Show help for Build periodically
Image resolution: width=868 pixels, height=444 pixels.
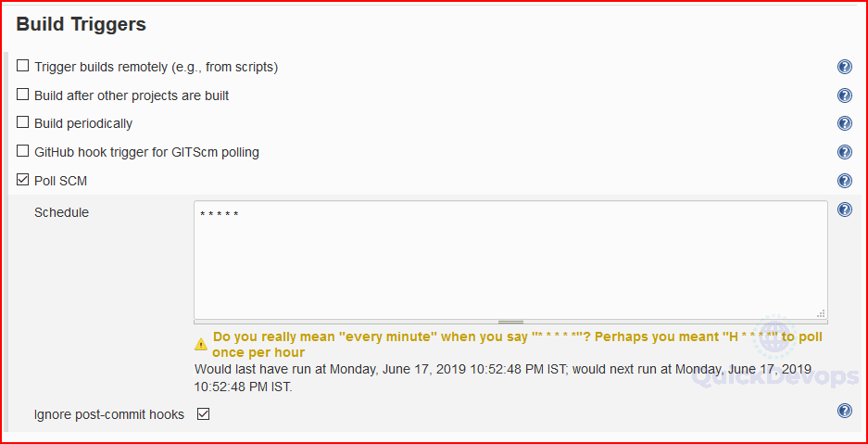(844, 123)
